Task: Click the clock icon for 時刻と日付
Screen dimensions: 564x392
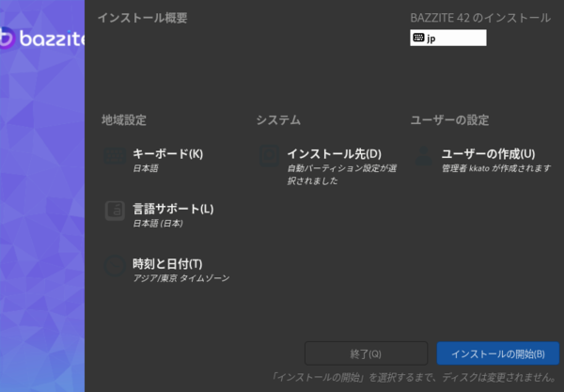Action: point(115,266)
